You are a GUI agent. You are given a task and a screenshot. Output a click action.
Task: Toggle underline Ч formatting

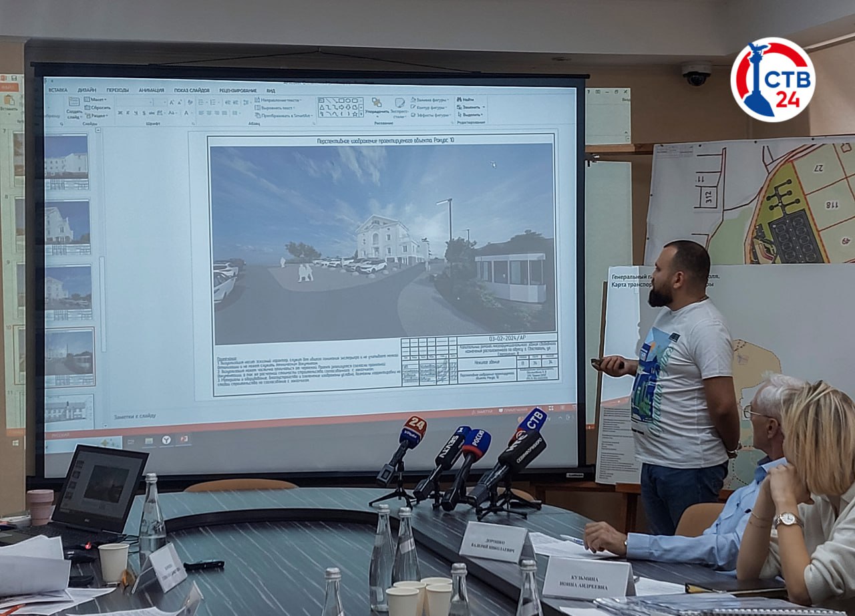click(136, 113)
